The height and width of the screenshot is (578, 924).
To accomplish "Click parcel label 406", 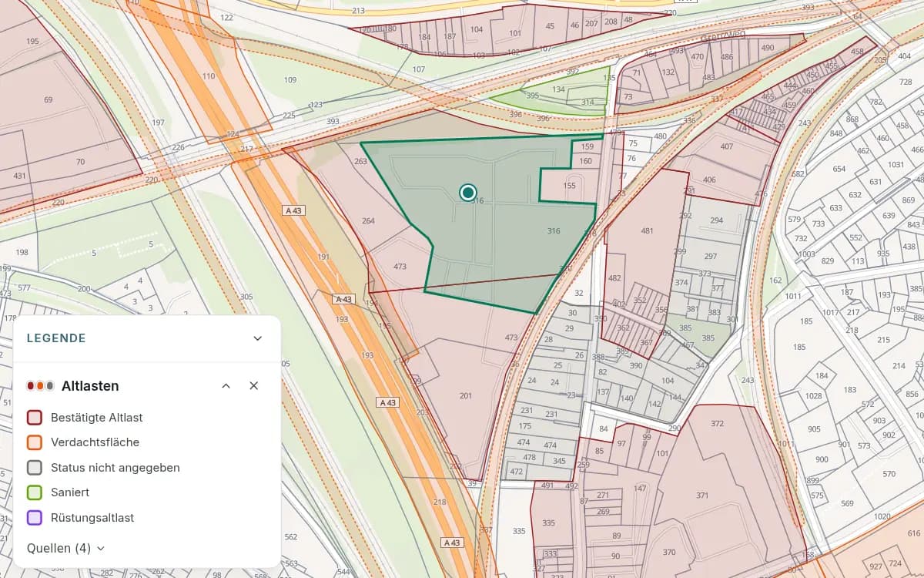I will point(709,180).
